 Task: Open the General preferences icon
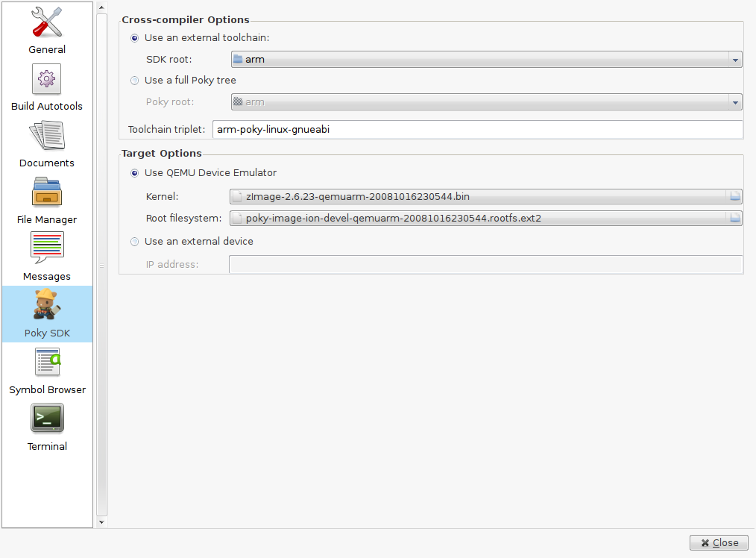pyautogui.click(x=47, y=22)
